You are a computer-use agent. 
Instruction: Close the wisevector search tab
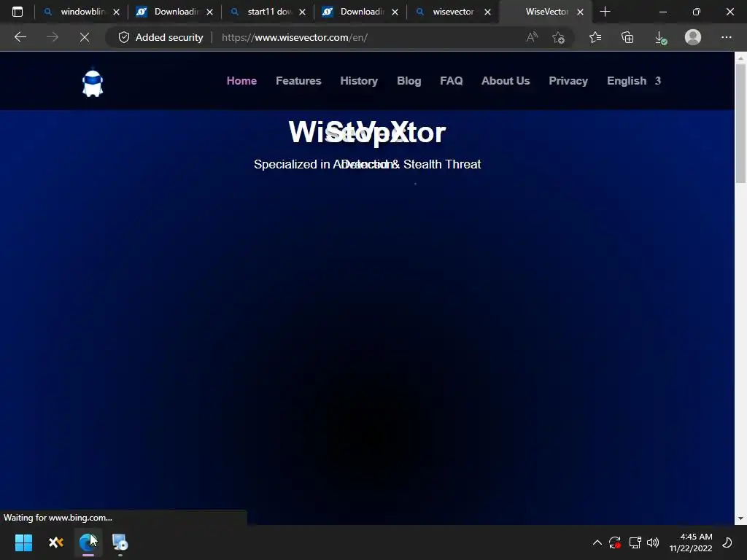(x=487, y=12)
